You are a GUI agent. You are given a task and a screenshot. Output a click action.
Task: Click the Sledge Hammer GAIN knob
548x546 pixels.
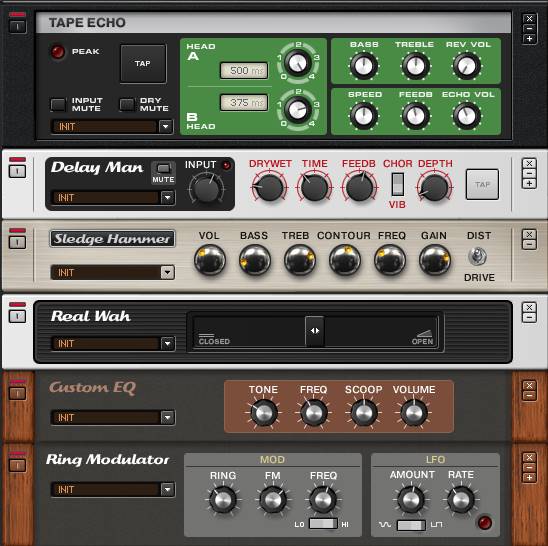point(434,260)
